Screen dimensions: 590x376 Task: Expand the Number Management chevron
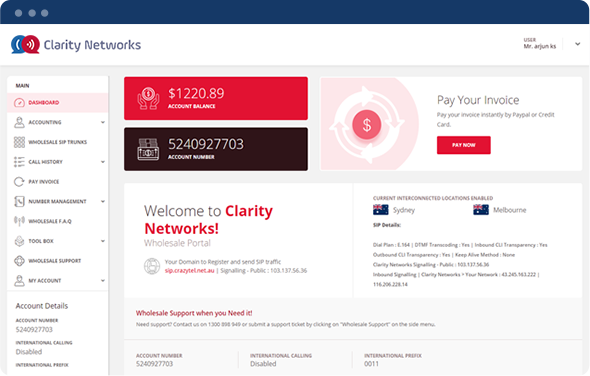[103, 201]
